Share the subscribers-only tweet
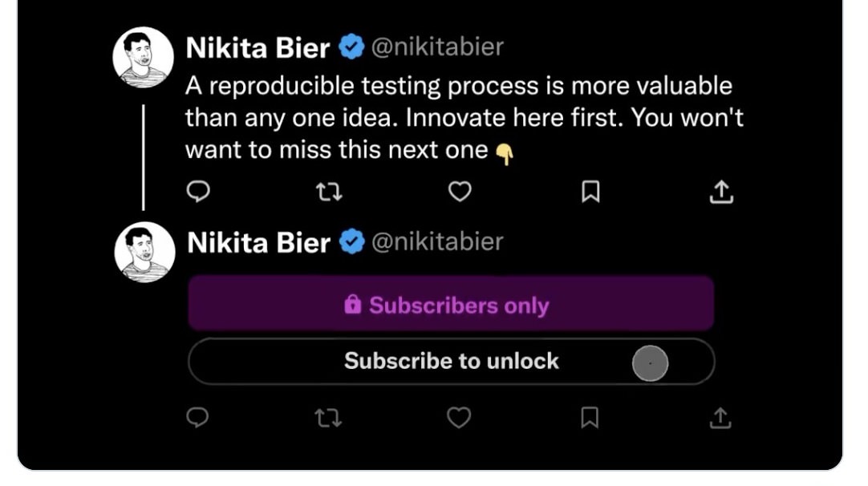 tap(720, 418)
